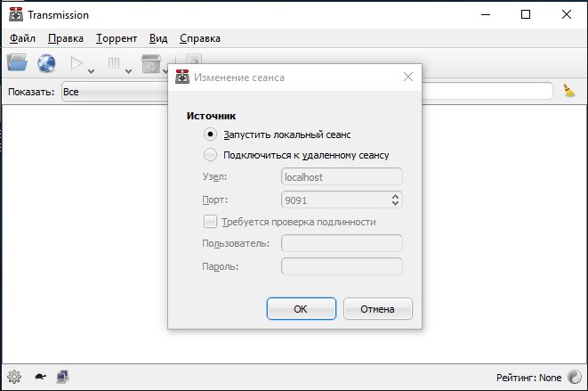The width and height of the screenshot is (588, 391).
Task: Click the Start torrent play icon
Action: [77, 63]
